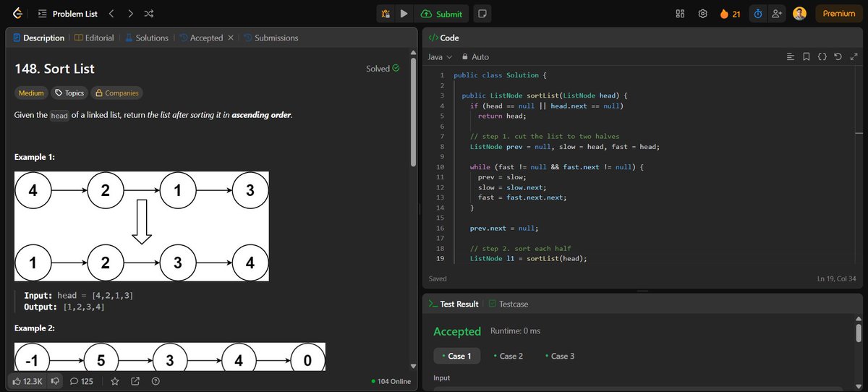Click the Example 1 linked list image

142,226
